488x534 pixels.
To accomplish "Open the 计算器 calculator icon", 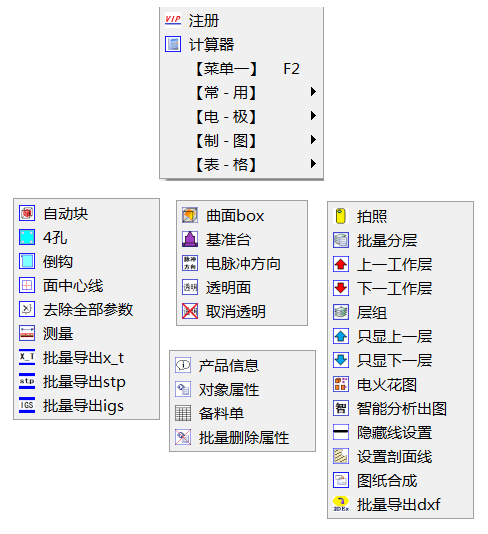I will (x=173, y=44).
